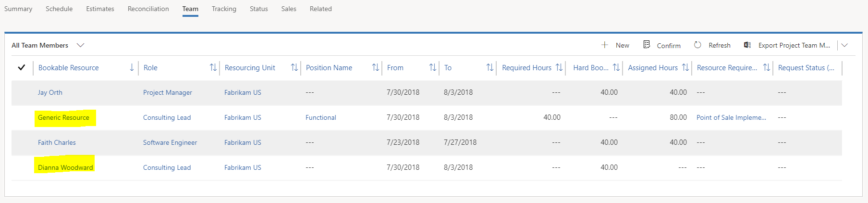The height and width of the screenshot is (203, 868).
Task: Toggle the select-all rows checkmark
Action: [x=22, y=68]
